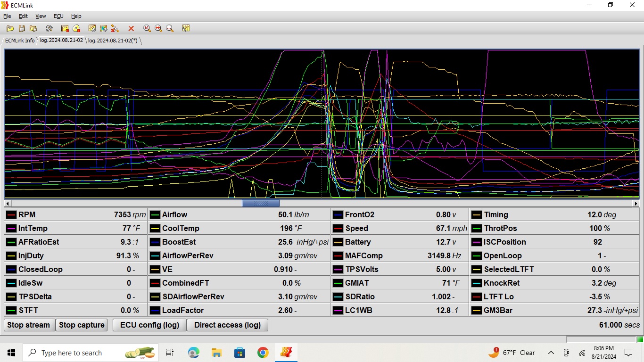Open the Windows Start menu

tap(11, 353)
